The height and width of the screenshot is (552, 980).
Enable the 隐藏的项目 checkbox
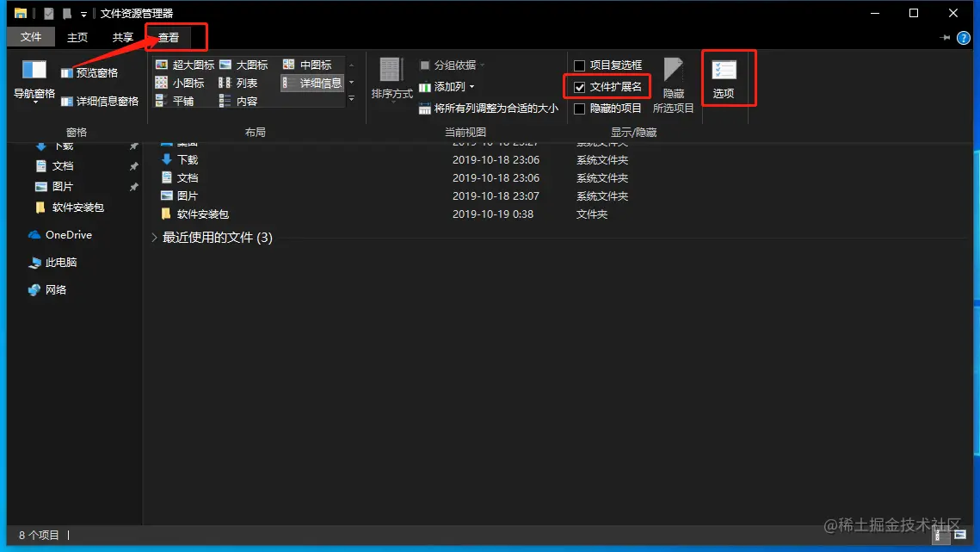pos(579,109)
